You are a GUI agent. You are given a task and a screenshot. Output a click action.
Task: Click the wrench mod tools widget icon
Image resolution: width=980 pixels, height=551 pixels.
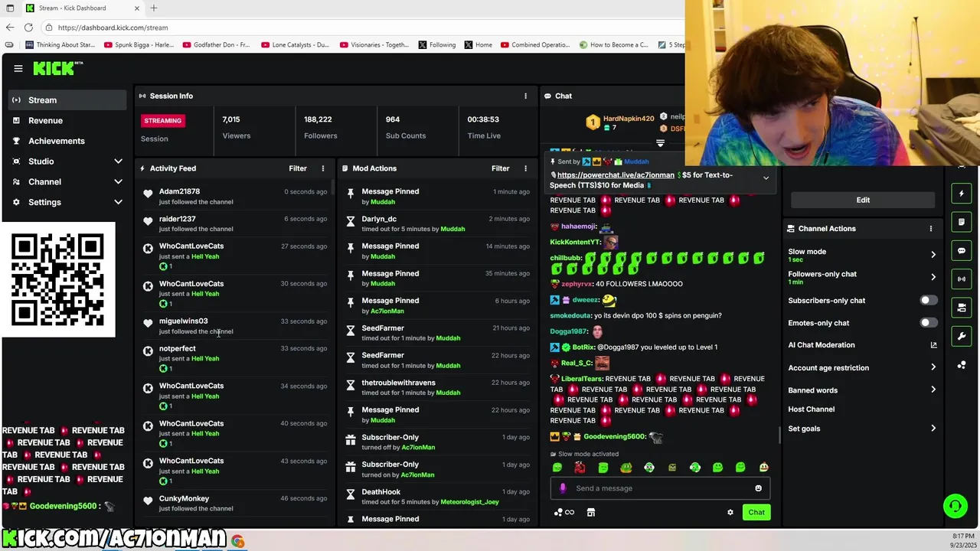click(962, 336)
